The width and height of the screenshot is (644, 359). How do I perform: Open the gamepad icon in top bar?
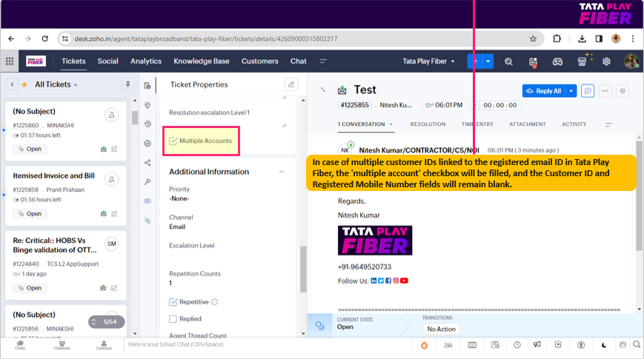[x=557, y=61]
